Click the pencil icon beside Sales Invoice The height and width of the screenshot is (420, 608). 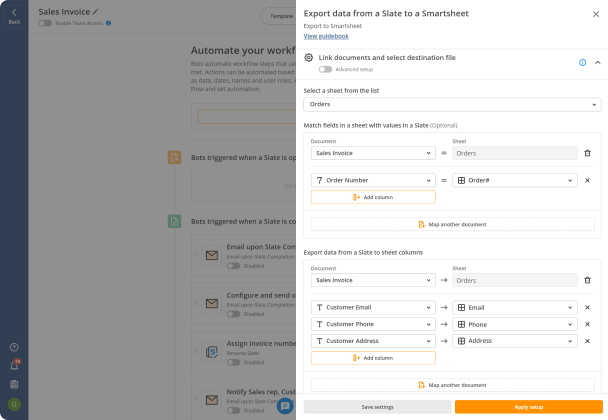coord(95,12)
